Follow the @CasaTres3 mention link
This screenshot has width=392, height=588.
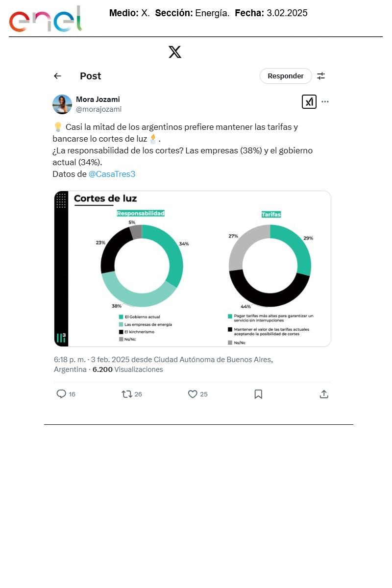pos(112,174)
